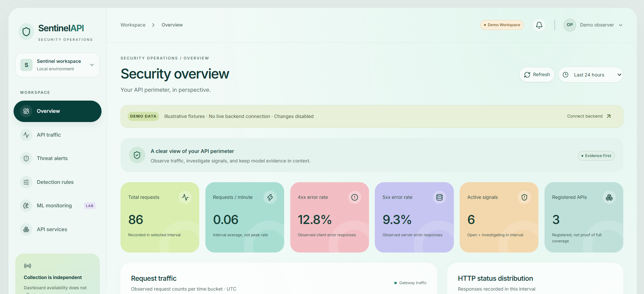644x294 pixels.
Task: Click the DEMO DATA badge
Action: tap(143, 116)
